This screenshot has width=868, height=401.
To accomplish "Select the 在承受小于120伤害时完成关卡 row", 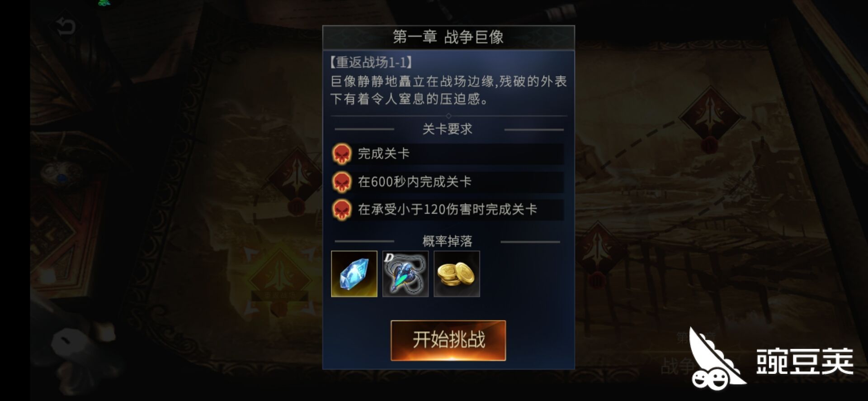I will point(448,210).
